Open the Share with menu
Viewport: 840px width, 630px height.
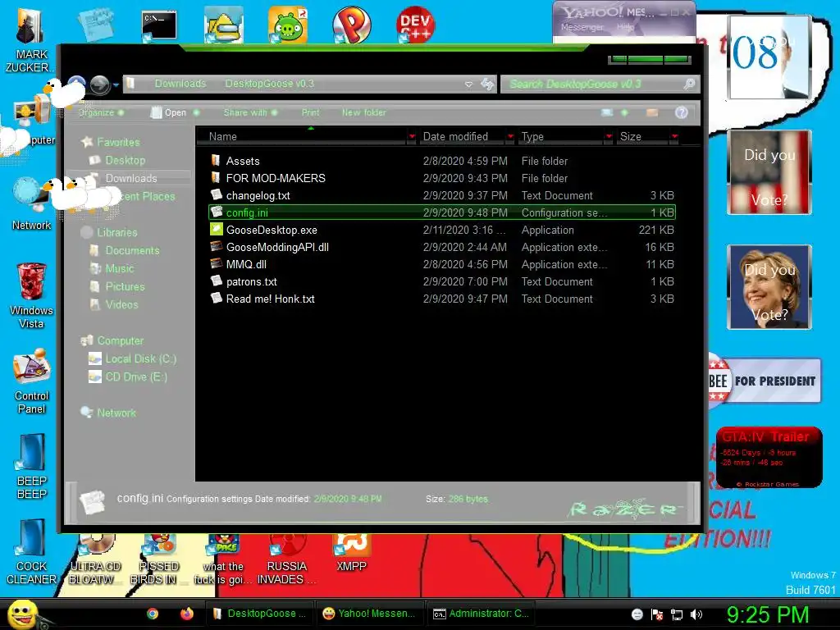point(250,112)
